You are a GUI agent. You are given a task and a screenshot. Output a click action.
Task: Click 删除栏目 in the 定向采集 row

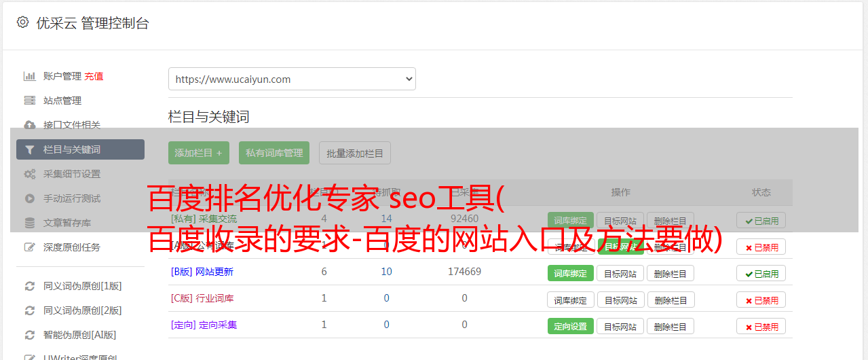671,326
